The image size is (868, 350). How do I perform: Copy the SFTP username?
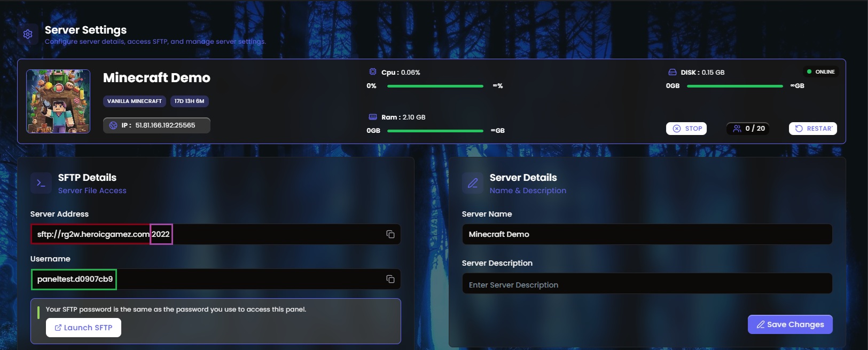(390, 279)
